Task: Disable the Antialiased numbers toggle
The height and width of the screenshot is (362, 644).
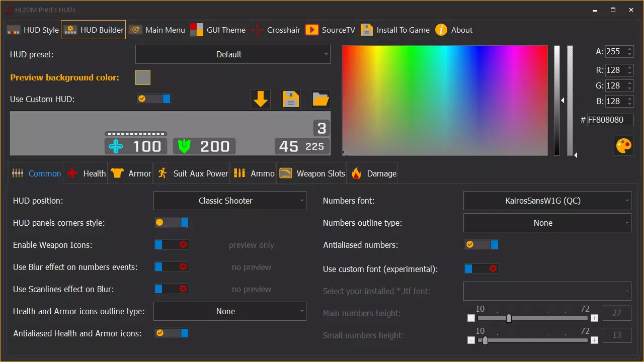Action: (x=481, y=245)
